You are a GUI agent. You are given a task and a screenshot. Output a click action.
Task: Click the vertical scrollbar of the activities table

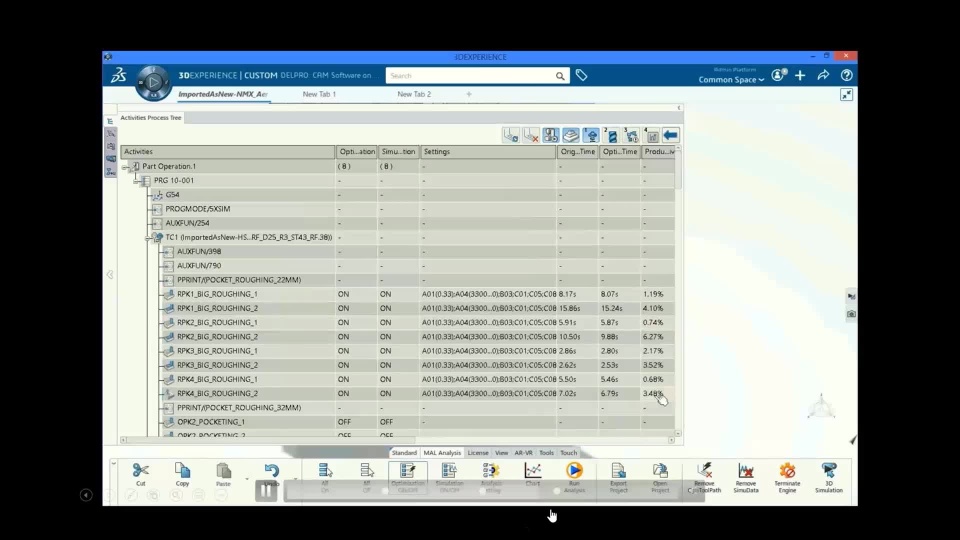point(678,168)
